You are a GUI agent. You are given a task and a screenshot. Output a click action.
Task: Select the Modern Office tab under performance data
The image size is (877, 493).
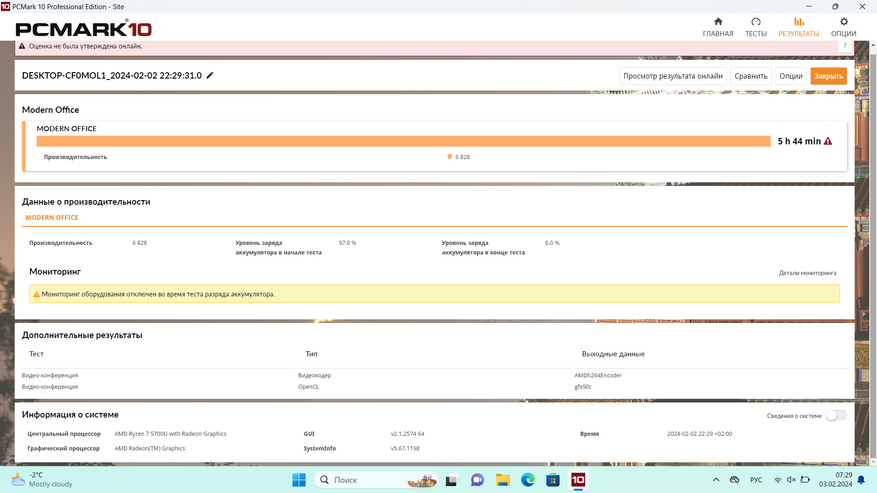[52, 217]
